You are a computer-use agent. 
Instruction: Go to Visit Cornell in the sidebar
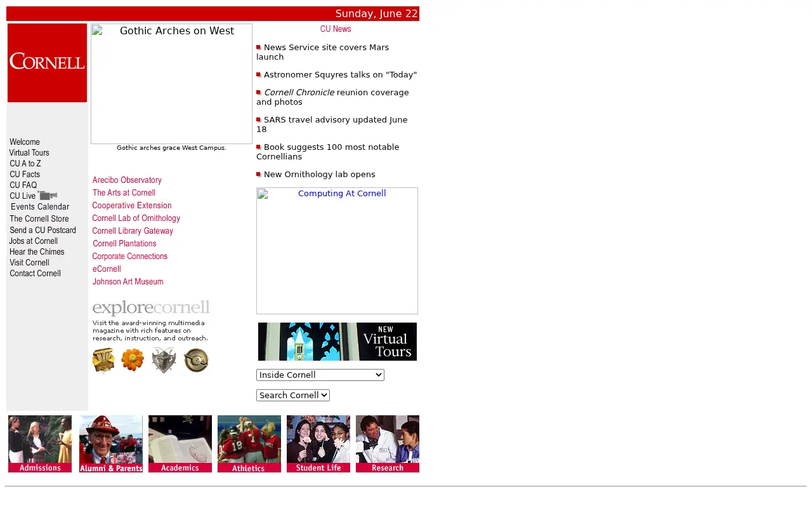pyautogui.click(x=29, y=263)
